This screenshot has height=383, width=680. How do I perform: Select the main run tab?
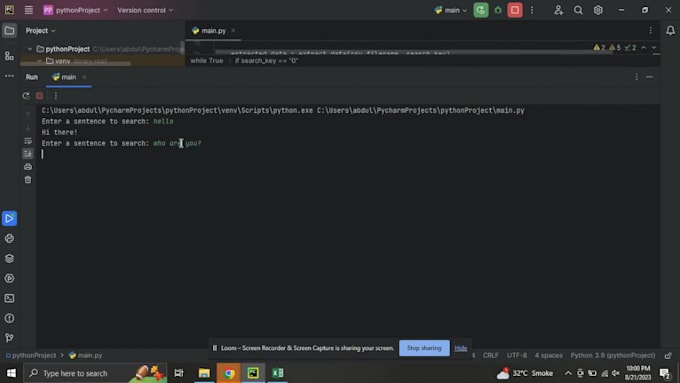point(64,77)
